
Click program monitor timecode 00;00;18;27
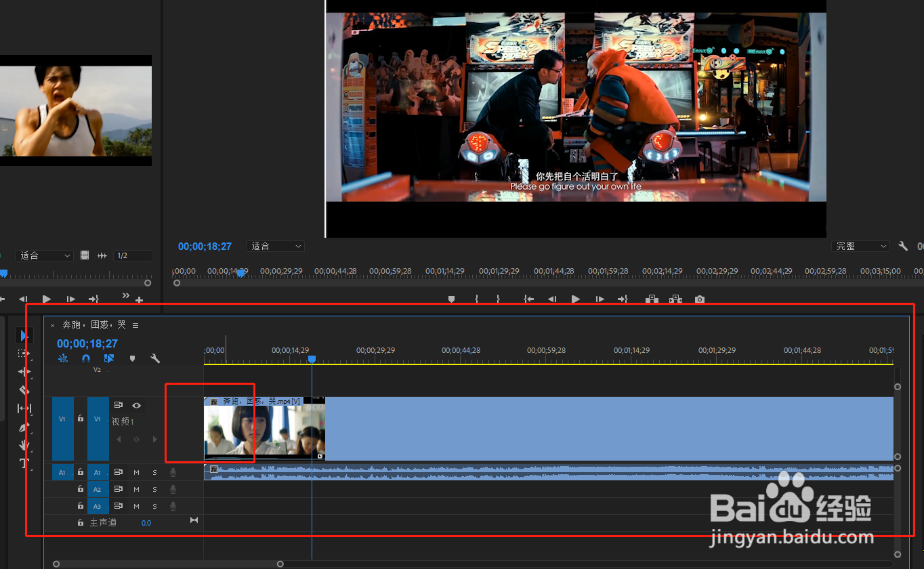pos(205,247)
